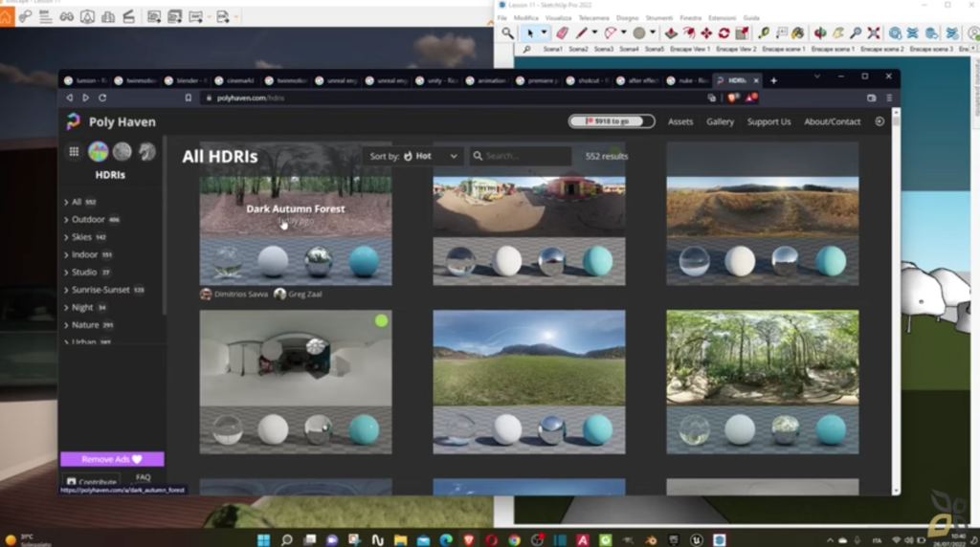
Task: Activate the SketchUp Orbit tool
Action: [x=820, y=33]
